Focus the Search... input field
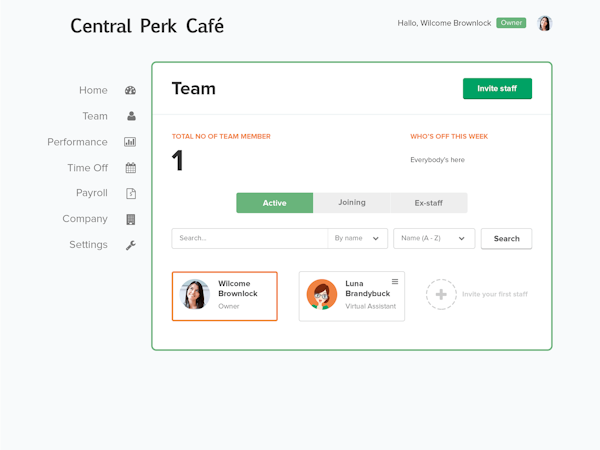The width and height of the screenshot is (600, 450). click(x=249, y=238)
